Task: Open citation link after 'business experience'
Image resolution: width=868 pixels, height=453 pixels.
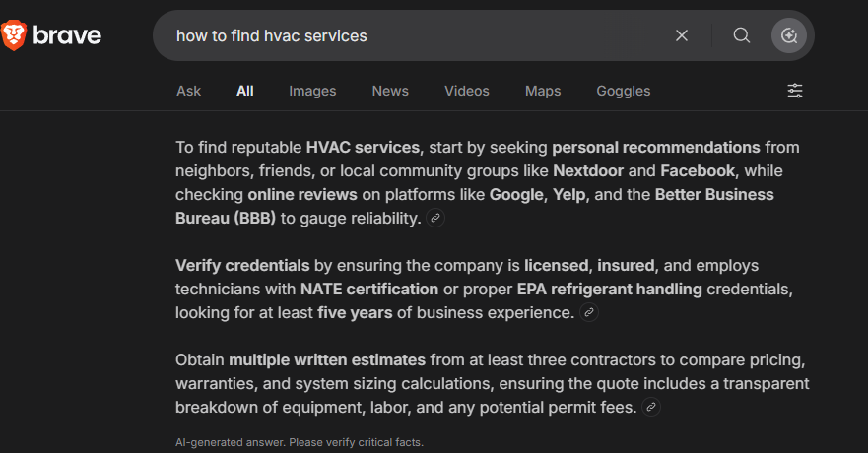Action: click(589, 312)
